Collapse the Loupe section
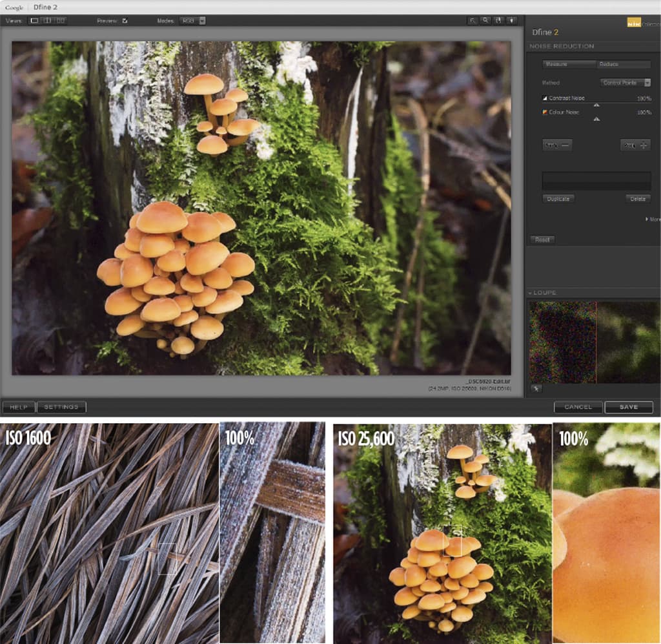Viewport: 661px width, 644px height. pos(531,293)
